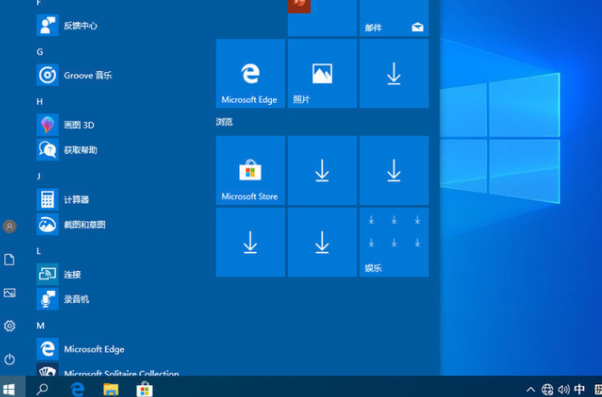Click the power button in Start sidebar
This screenshot has height=397, width=602.
(10, 359)
